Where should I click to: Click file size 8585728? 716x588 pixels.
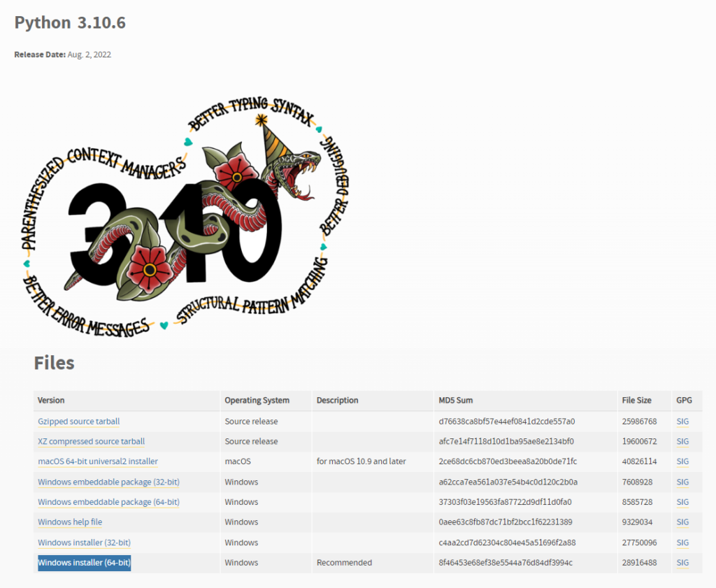(x=637, y=502)
